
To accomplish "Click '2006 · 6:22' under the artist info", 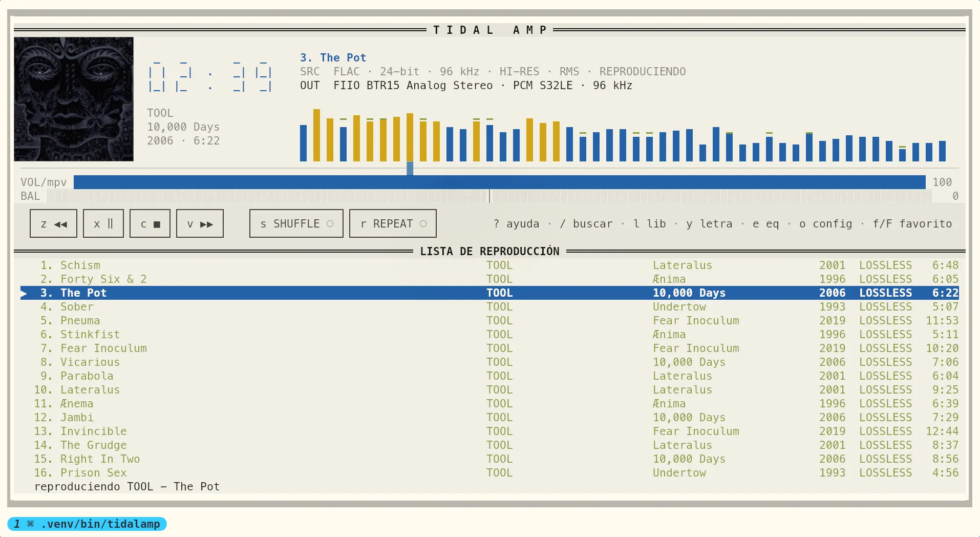I will [x=183, y=140].
